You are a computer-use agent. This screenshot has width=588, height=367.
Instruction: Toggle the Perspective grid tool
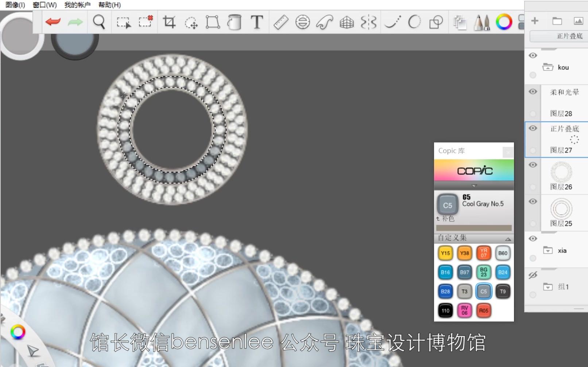(x=347, y=23)
